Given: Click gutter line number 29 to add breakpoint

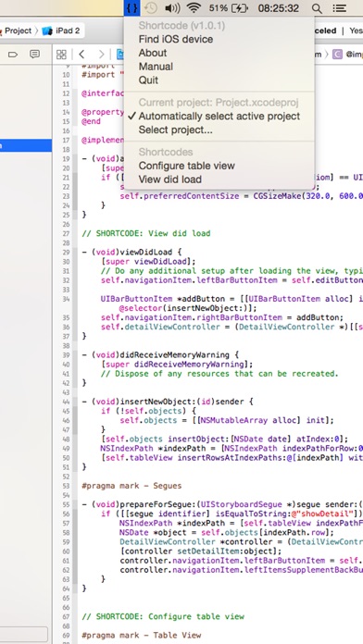Looking at the screenshot, I should [66, 253].
